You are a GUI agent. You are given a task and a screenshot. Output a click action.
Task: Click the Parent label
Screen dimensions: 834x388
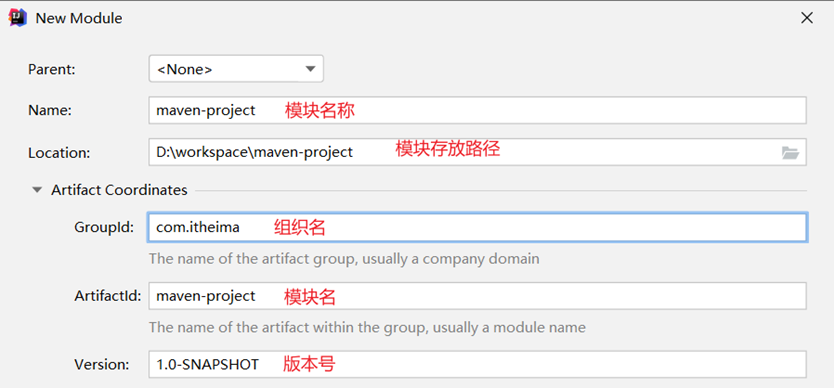[x=52, y=69]
